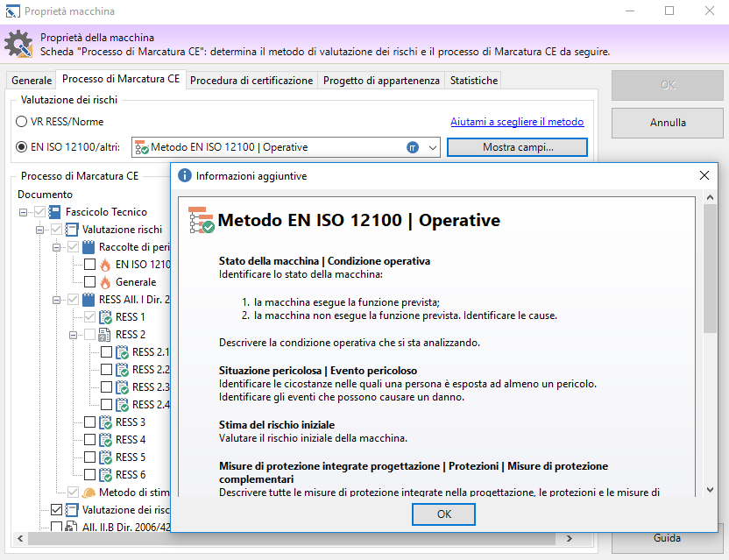Open the Statistiche tab

(x=473, y=81)
